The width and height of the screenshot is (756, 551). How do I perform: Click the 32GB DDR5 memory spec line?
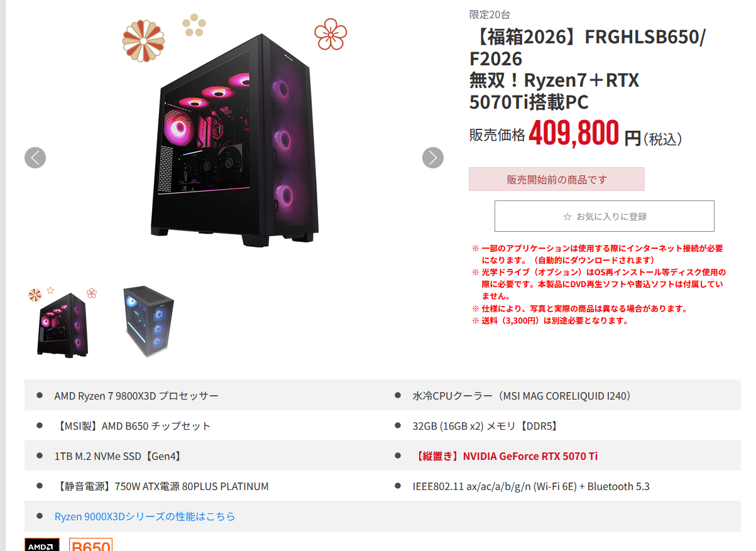485,426
